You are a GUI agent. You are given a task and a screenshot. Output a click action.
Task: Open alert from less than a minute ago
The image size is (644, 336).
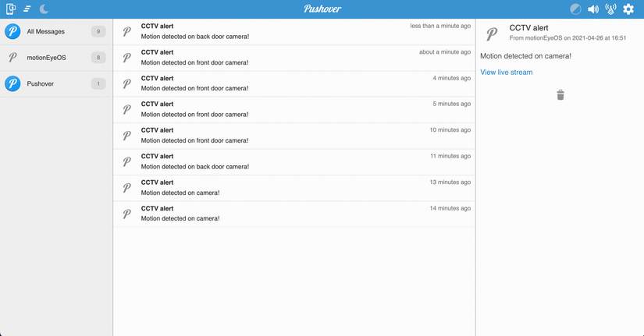[294, 32]
